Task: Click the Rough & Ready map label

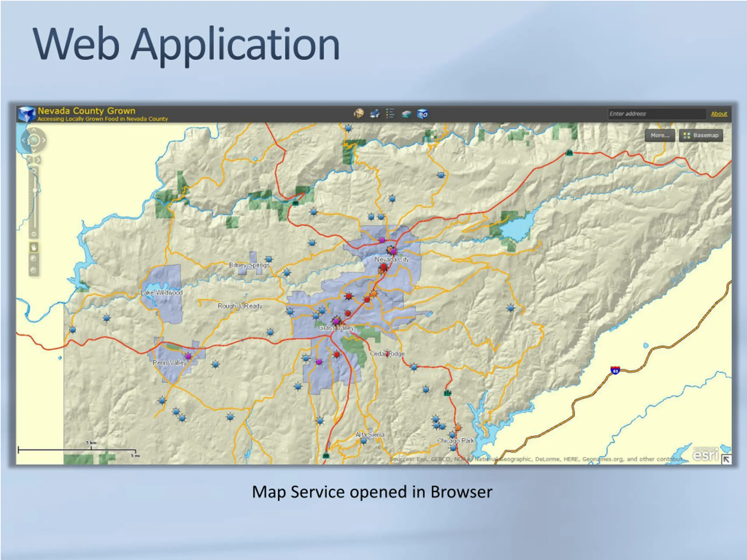Action: [x=240, y=306]
